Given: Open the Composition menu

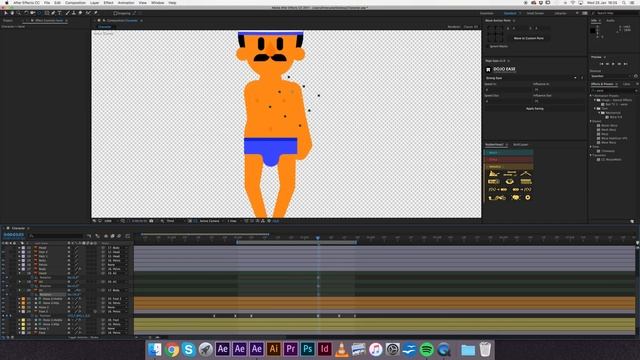Looking at the screenshot, I should (76, 3).
